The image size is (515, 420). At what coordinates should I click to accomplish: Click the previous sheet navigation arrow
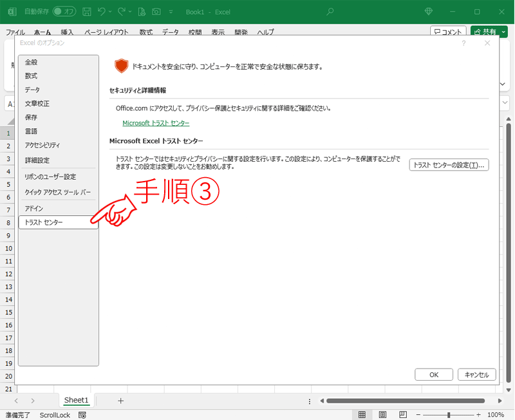pos(16,401)
